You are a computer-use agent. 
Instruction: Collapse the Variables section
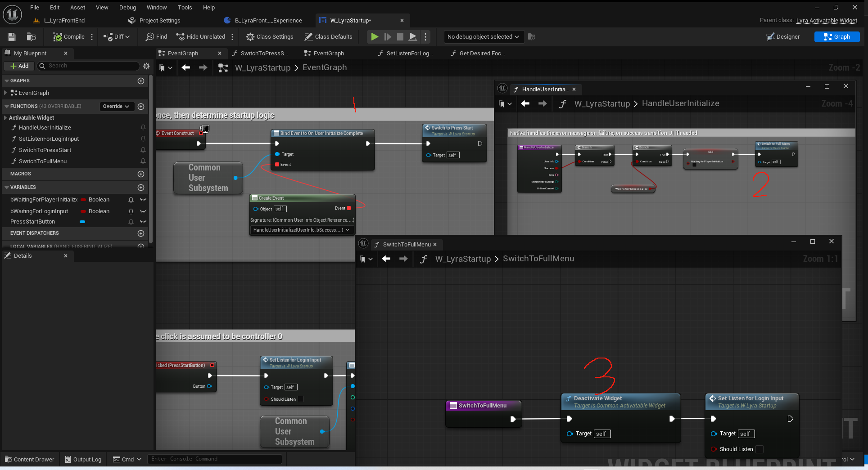[7, 188]
